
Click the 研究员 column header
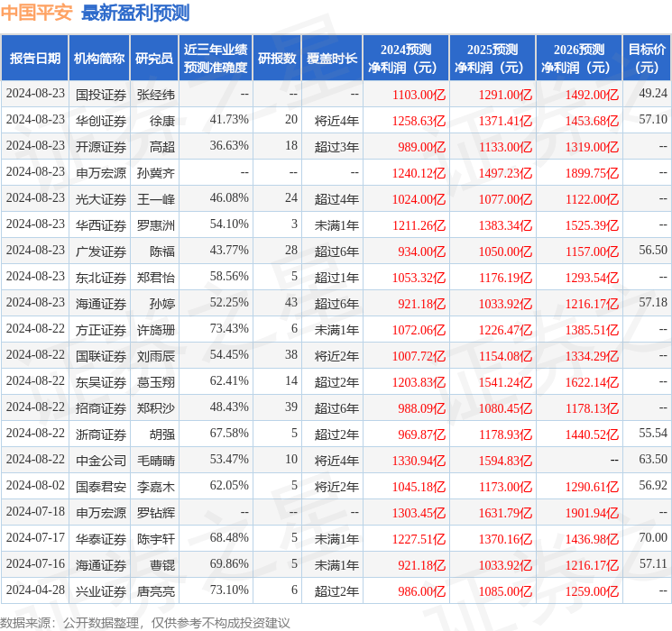tap(154, 59)
